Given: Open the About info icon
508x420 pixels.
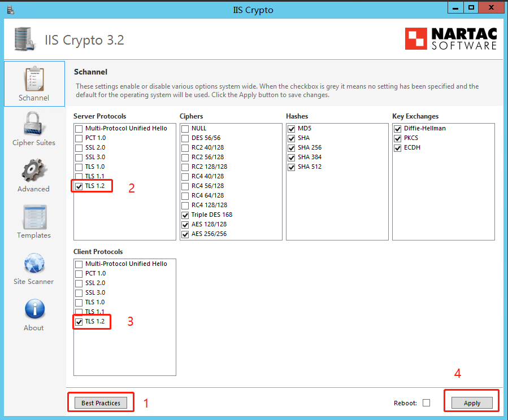Looking at the screenshot, I should pos(34,309).
